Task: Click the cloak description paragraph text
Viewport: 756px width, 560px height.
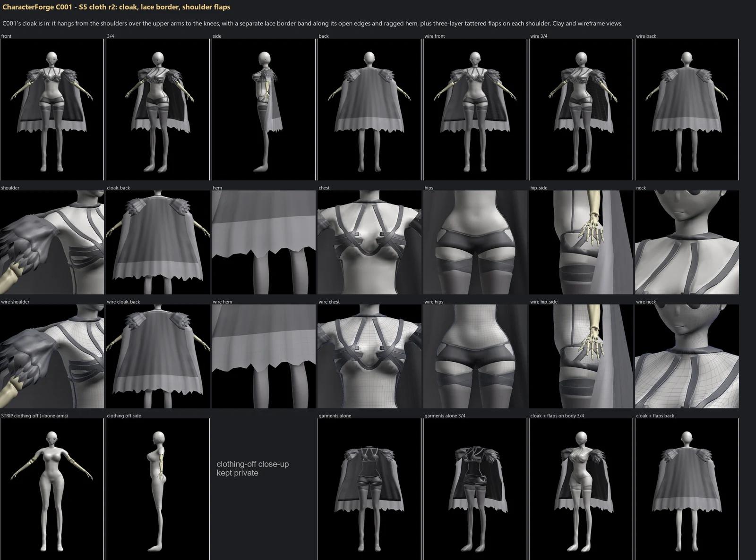Action: point(312,23)
